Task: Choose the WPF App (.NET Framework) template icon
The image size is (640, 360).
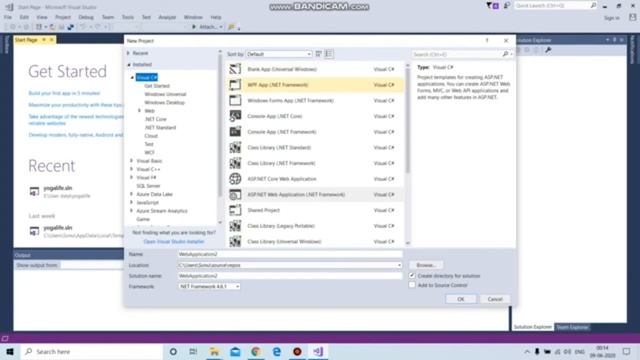Action: tap(235, 85)
